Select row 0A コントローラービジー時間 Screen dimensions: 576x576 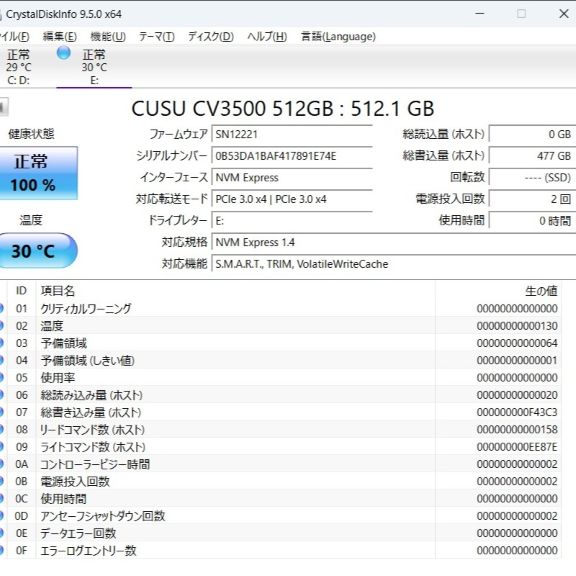click(x=281, y=464)
